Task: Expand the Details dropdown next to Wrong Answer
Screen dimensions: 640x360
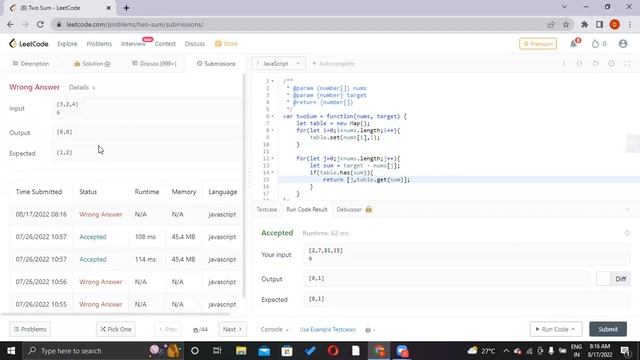Action: pos(82,87)
